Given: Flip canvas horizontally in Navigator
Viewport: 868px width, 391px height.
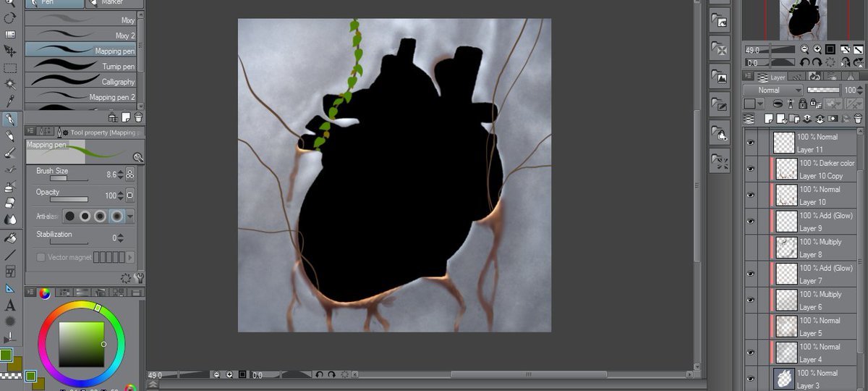Looking at the screenshot, I should point(844,62).
